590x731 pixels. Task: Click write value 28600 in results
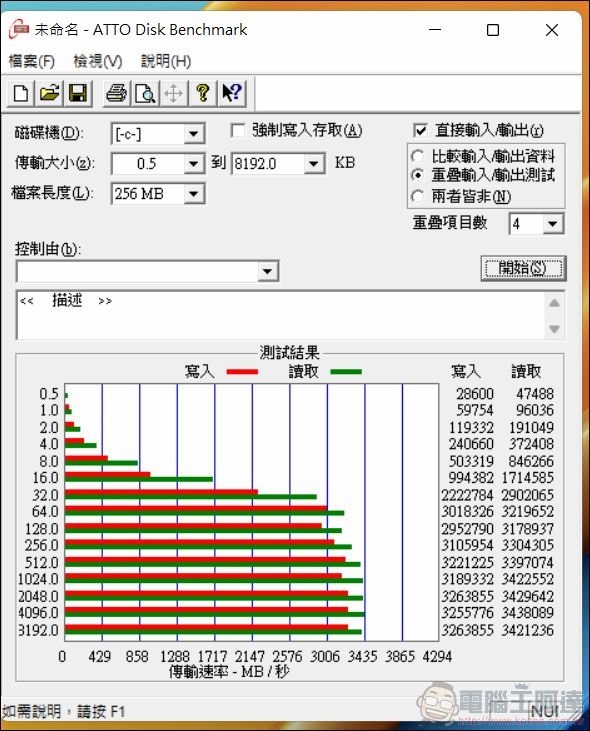474,394
